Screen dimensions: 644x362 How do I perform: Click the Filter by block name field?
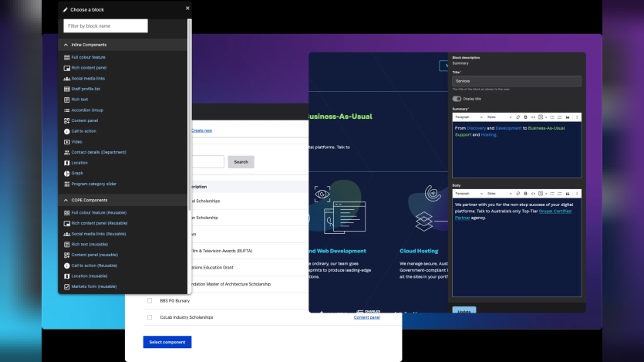click(106, 26)
